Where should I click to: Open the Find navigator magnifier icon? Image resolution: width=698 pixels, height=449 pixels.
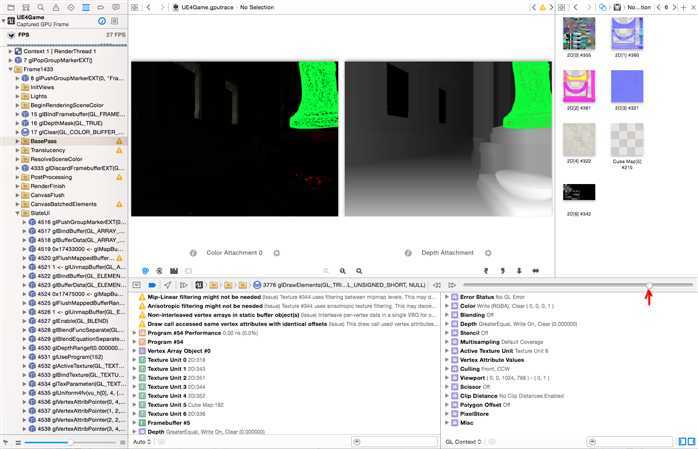point(41,7)
